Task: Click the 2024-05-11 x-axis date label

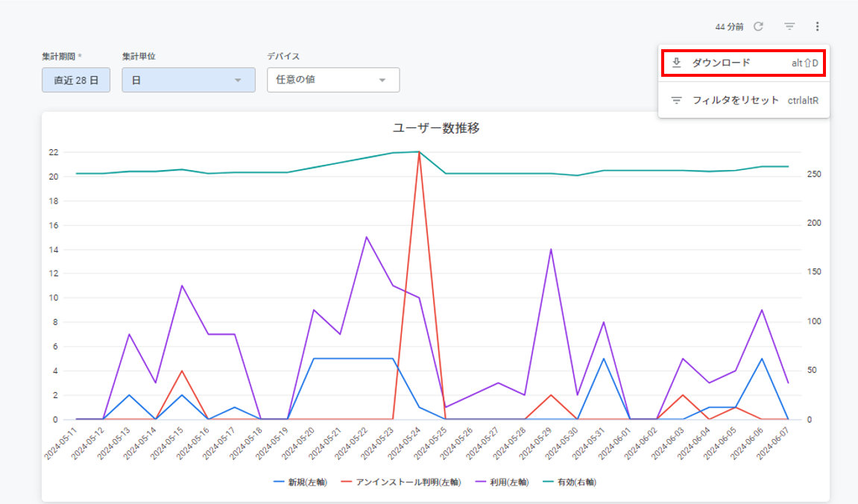Action: click(x=60, y=443)
